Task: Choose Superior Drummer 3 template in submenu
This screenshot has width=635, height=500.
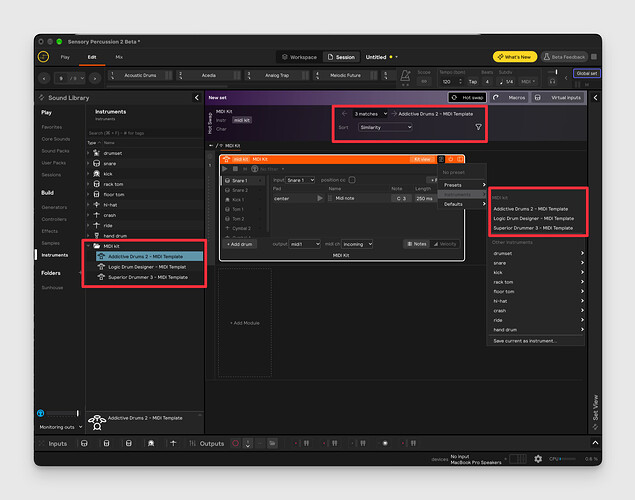Action: coord(533,228)
